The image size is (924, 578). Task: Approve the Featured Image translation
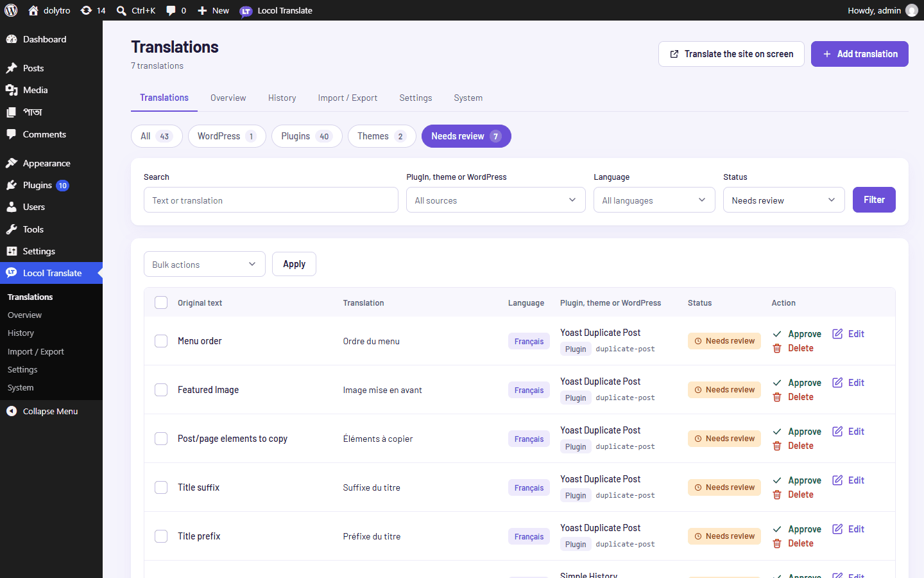click(x=797, y=383)
